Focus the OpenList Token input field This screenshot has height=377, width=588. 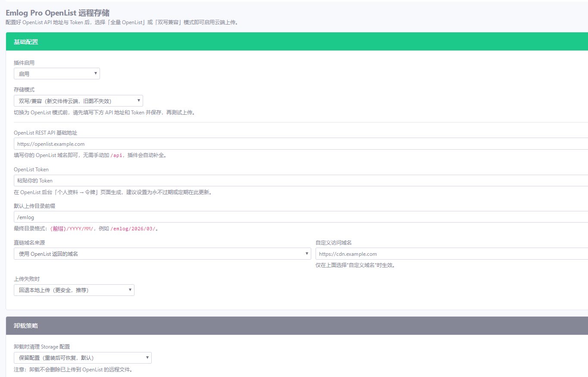tap(301, 180)
